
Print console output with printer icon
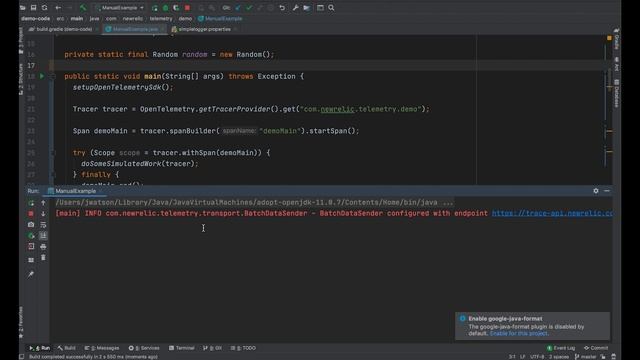pyautogui.click(x=43, y=247)
